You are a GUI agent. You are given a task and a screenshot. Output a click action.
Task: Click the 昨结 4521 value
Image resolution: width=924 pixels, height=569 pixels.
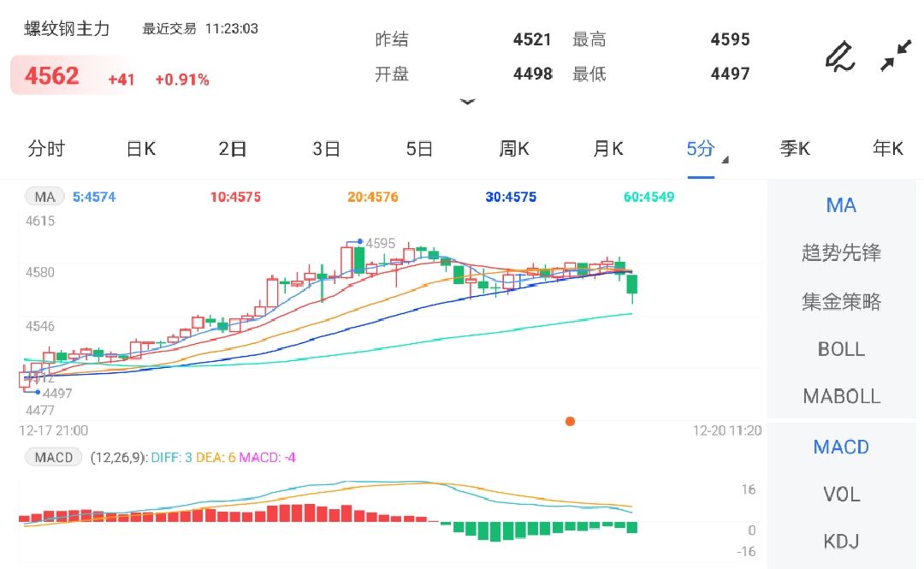(532, 39)
